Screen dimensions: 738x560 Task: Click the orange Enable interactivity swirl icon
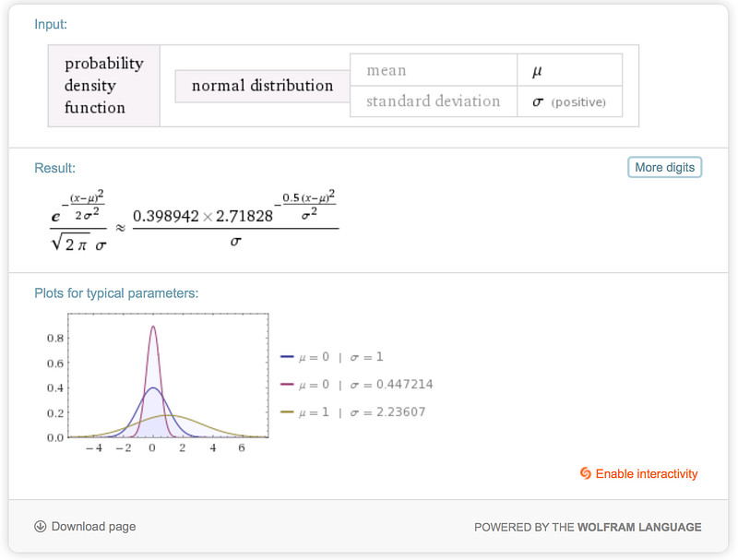(x=586, y=473)
